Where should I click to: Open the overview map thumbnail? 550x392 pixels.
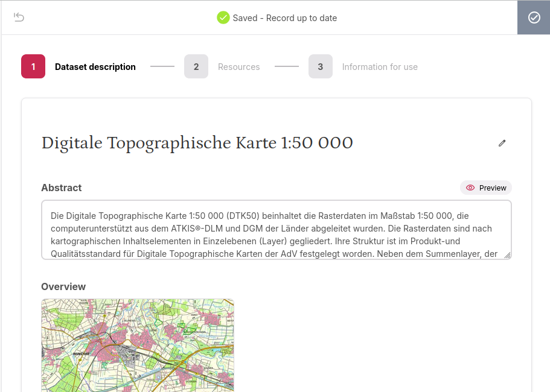click(x=138, y=346)
